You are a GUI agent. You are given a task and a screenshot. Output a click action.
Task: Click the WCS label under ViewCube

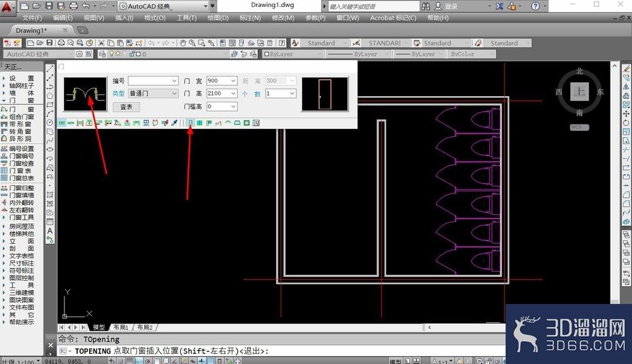tap(579, 128)
